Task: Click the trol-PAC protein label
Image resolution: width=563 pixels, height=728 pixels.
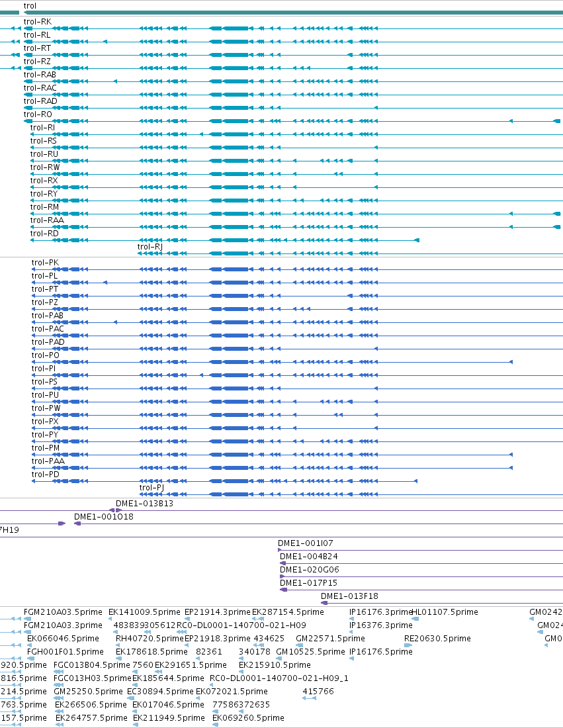Action: [48, 329]
